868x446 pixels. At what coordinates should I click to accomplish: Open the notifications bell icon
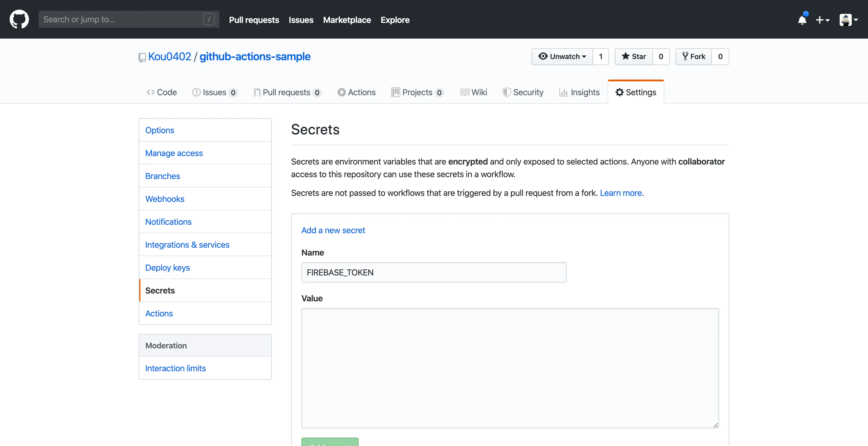tap(802, 20)
